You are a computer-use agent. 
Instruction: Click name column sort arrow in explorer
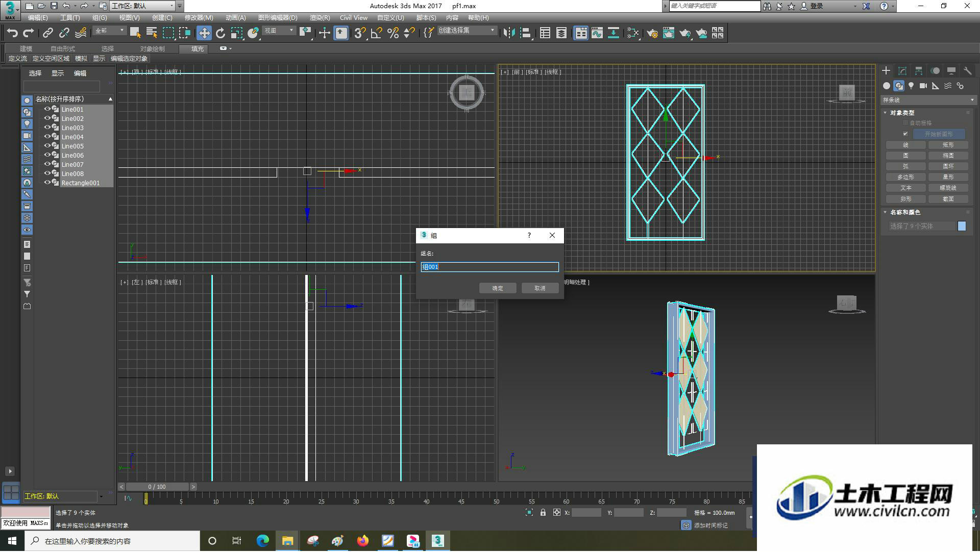coord(110,99)
